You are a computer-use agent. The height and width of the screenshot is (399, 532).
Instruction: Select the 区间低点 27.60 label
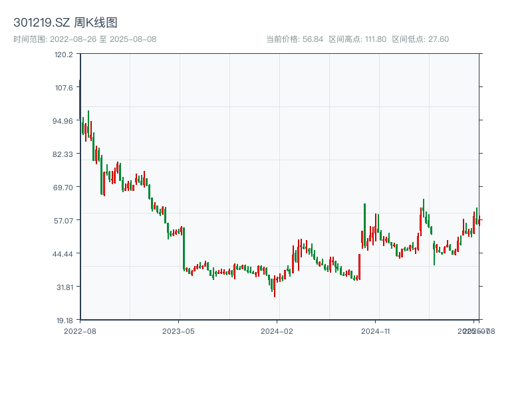(x=420, y=39)
